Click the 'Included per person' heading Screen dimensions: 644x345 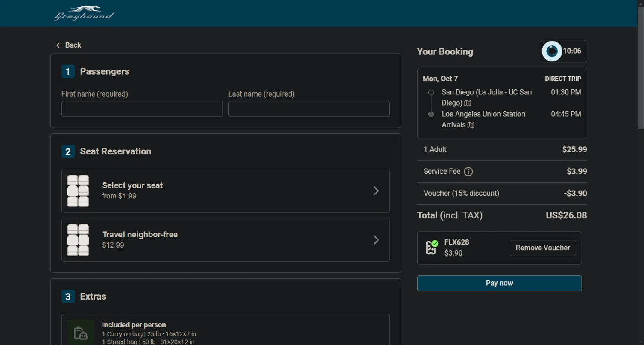[x=134, y=325]
